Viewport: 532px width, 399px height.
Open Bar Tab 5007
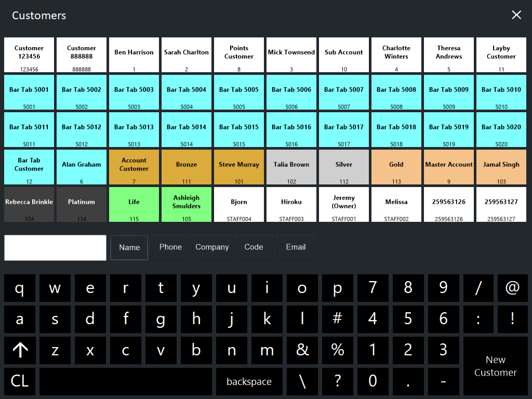click(344, 92)
